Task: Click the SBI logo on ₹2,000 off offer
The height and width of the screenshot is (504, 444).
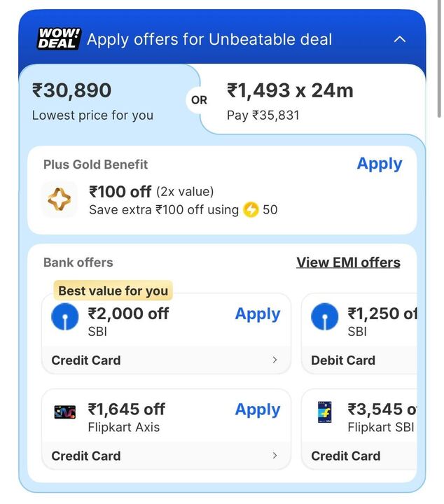Action: 65,316
